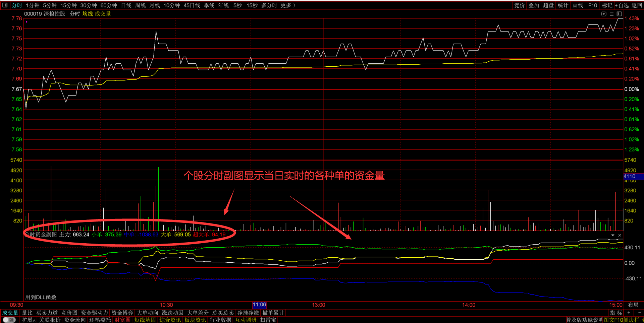Open the 行业数据 tab
Viewport: 644px width, 323px height.
click(221, 320)
